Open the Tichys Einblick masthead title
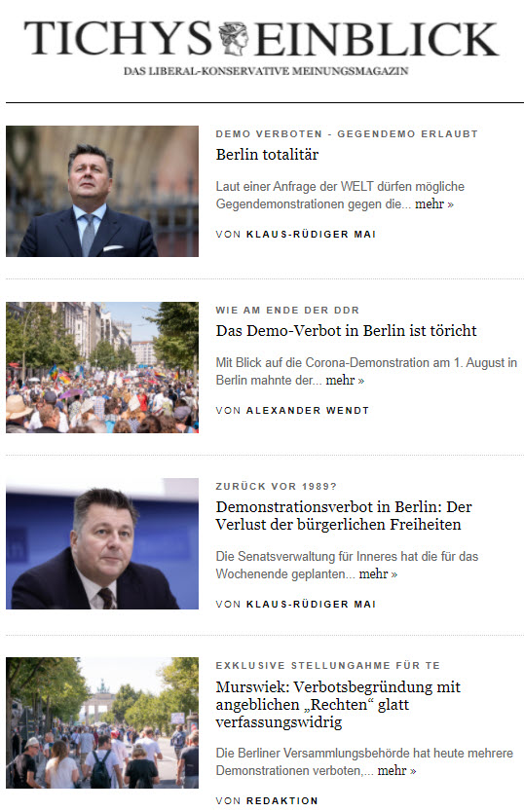Screen dimensions: 524x812 coord(261,39)
